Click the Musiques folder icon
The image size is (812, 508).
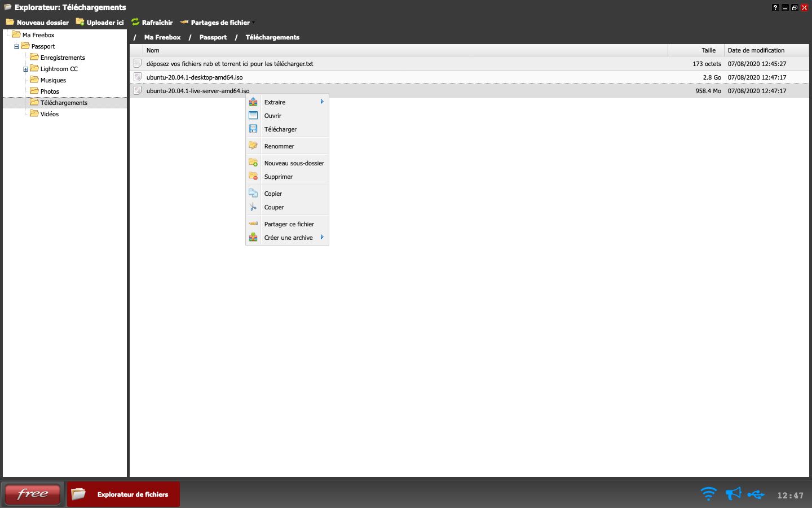coord(34,80)
